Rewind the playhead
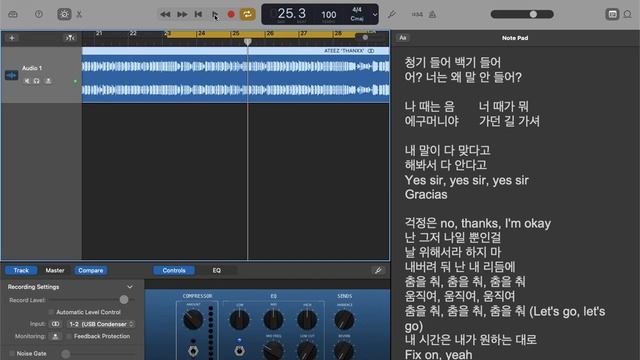This screenshot has width=640, height=360. coord(165,14)
